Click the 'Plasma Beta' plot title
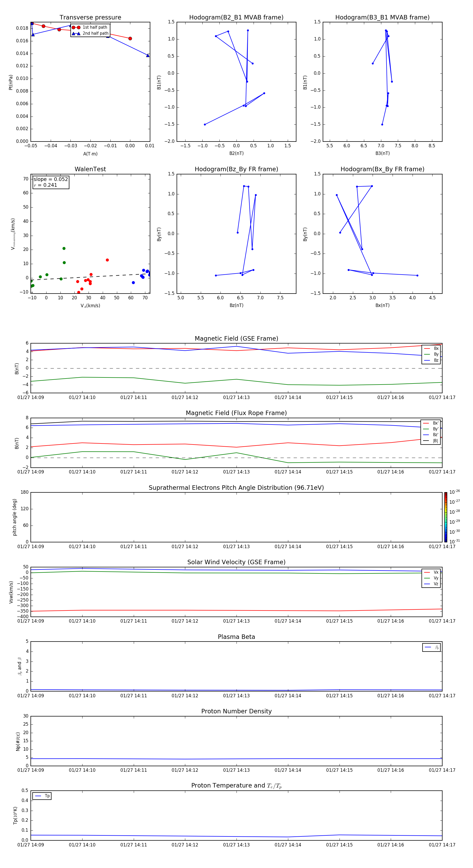 (x=236, y=637)
